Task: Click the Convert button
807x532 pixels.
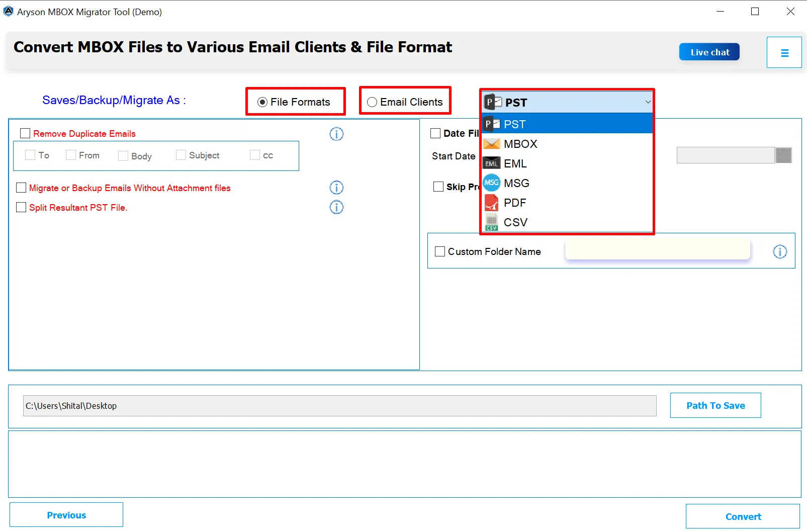Action: coord(743,516)
